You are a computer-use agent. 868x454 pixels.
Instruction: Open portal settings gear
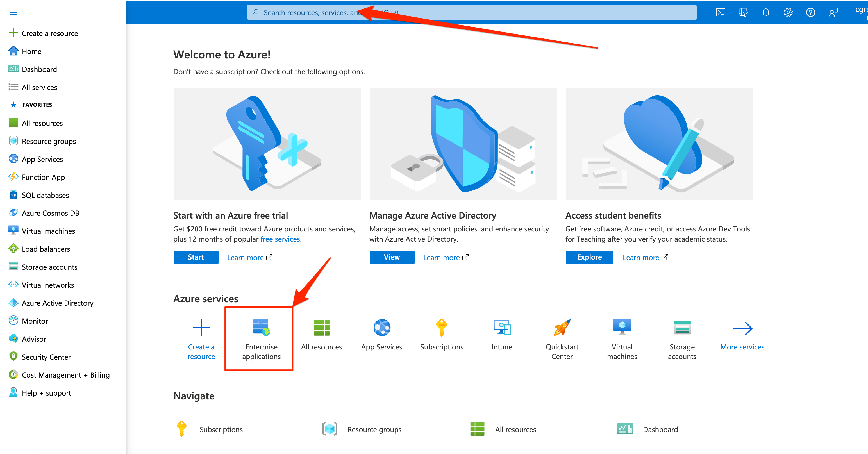point(788,12)
